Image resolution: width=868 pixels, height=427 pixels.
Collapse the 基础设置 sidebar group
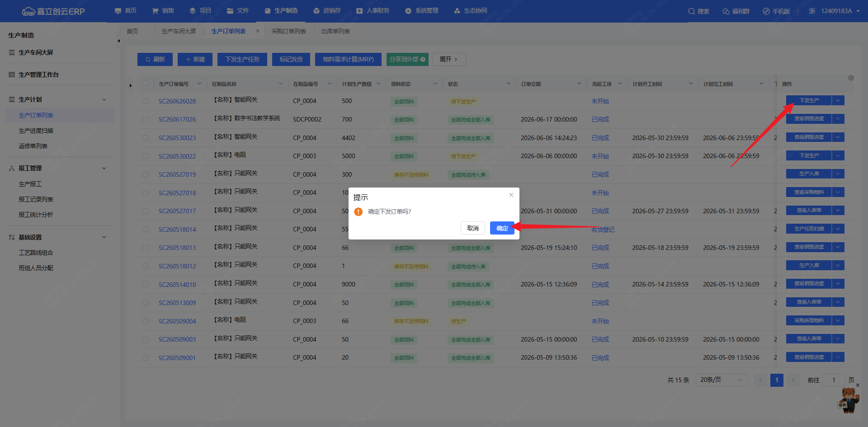coord(104,237)
